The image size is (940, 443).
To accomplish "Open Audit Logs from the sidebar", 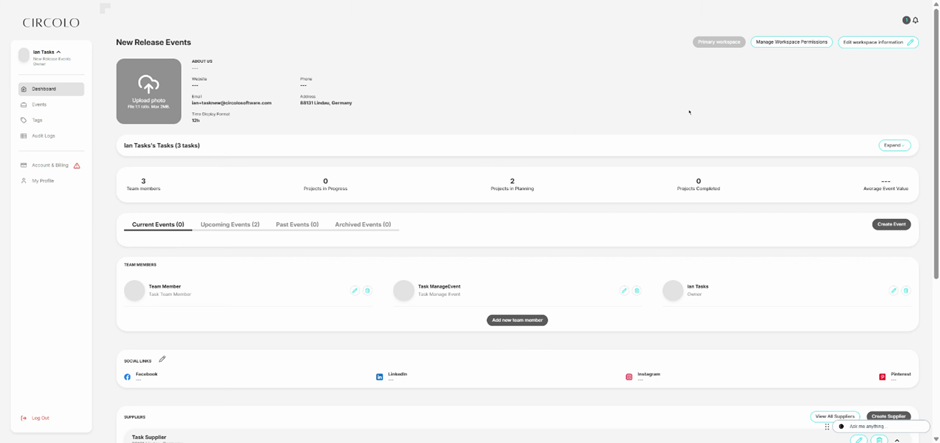I will (x=43, y=136).
